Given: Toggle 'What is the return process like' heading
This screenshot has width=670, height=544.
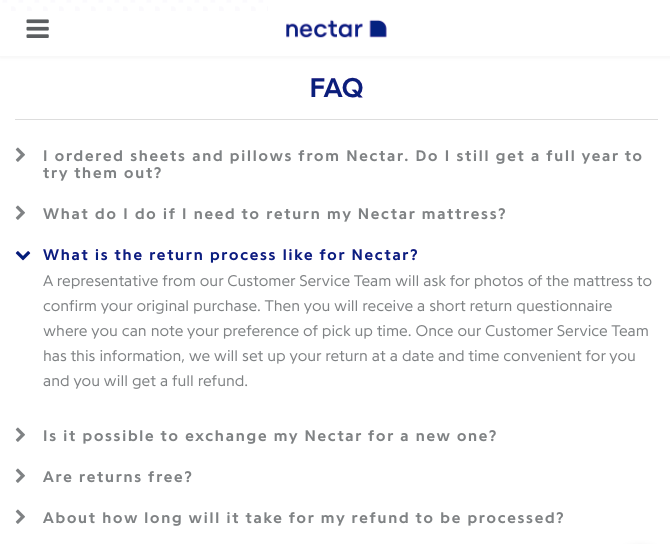Looking at the screenshot, I should (x=230, y=255).
